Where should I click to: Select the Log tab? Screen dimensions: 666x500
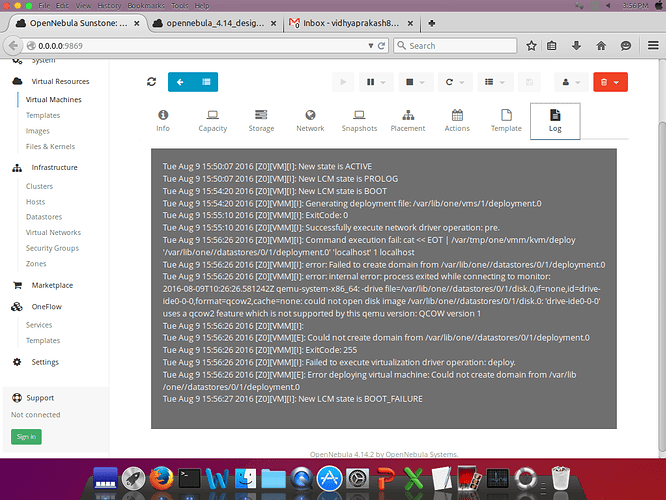tap(555, 121)
